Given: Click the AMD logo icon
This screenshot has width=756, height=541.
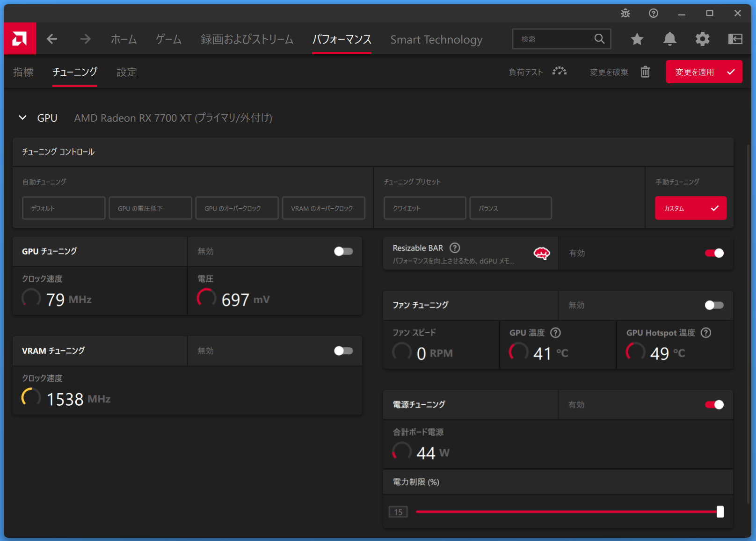Looking at the screenshot, I should tap(20, 39).
